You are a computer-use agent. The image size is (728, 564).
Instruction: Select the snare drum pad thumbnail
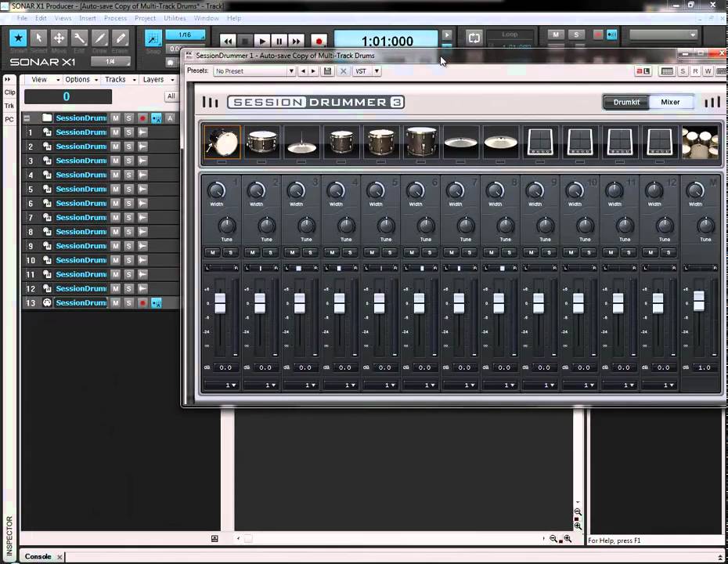coord(261,142)
